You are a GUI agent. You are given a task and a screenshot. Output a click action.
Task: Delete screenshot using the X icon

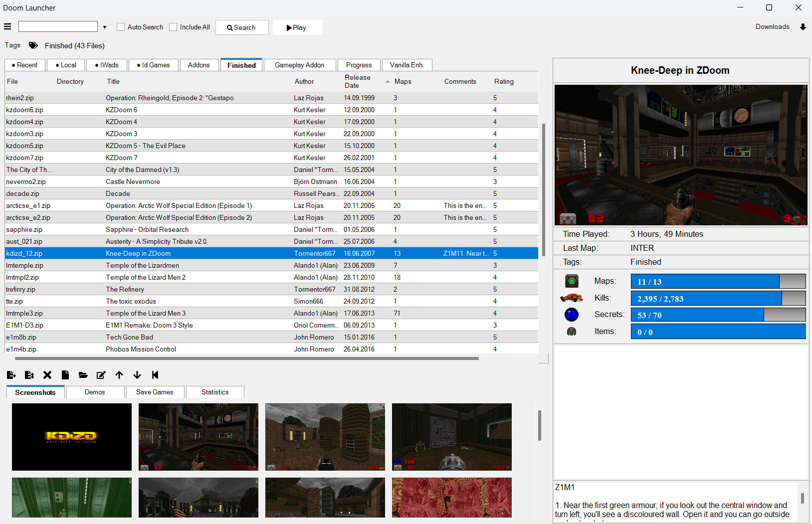(x=47, y=375)
